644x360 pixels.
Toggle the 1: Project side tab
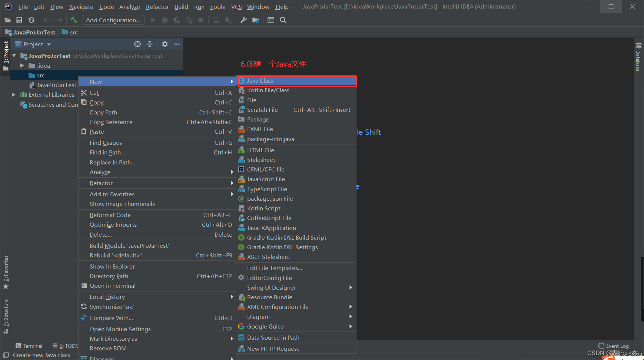coord(6,56)
